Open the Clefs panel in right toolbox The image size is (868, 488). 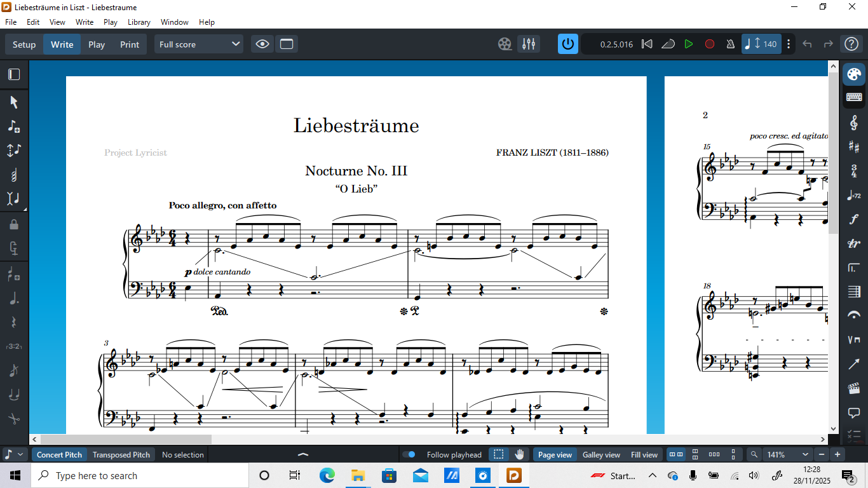click(x=854, y=122)
